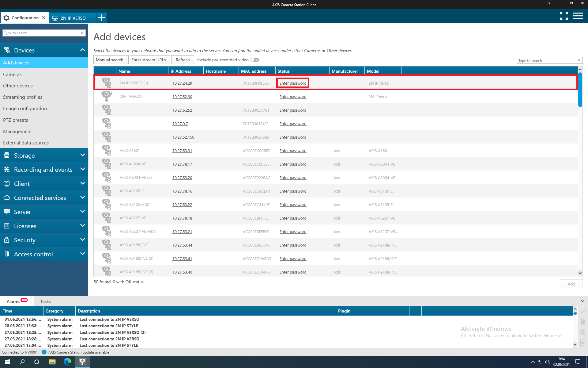This screenshot has height=368, width=588.
Task: Click the acknowledge alarm checkmark icon
Action: pyautogui.click(x=582, y=312)
